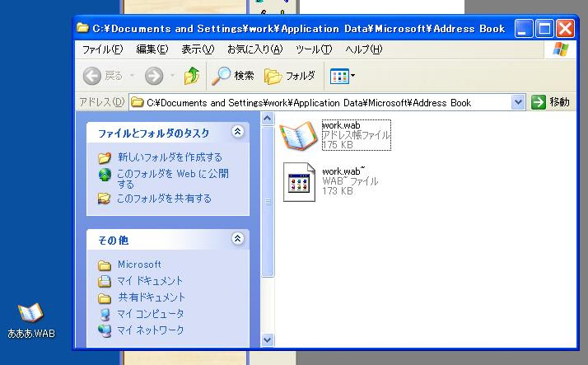Viewport: 588px width, 365px height.
Task: Click the task pane scrollbar thumb
Action: [x=268, y=202]
